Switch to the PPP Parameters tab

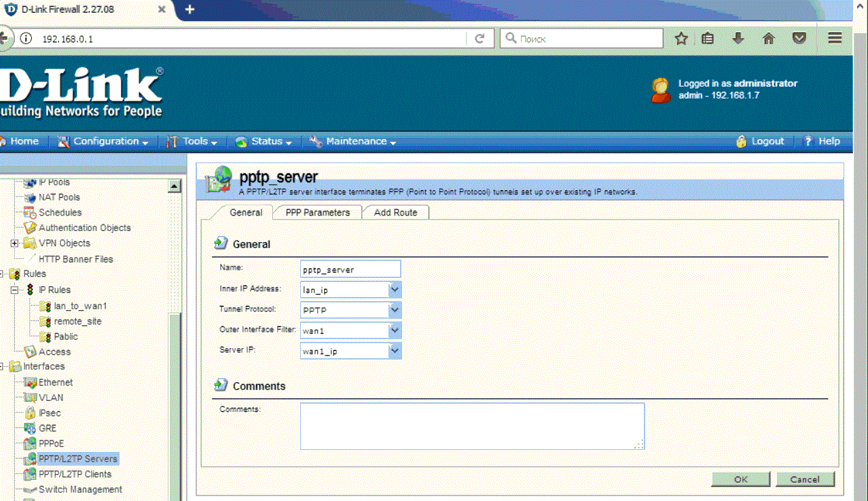tap(317, 213)
